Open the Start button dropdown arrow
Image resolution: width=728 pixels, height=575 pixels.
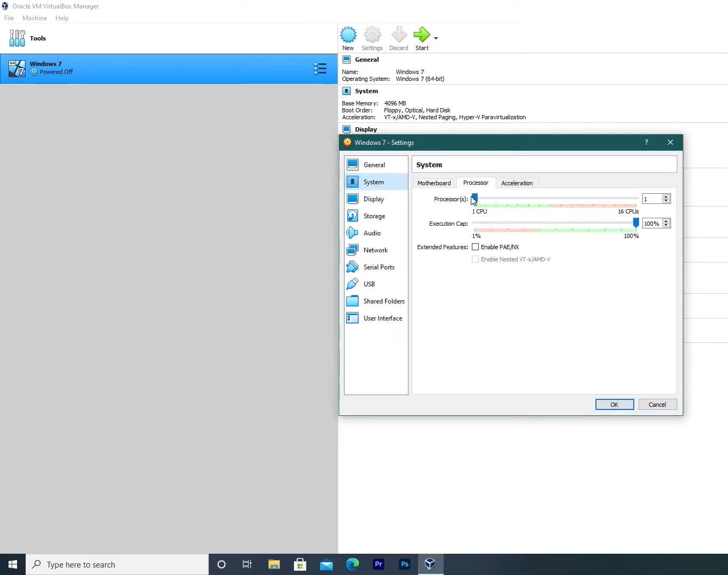(436, 38)
